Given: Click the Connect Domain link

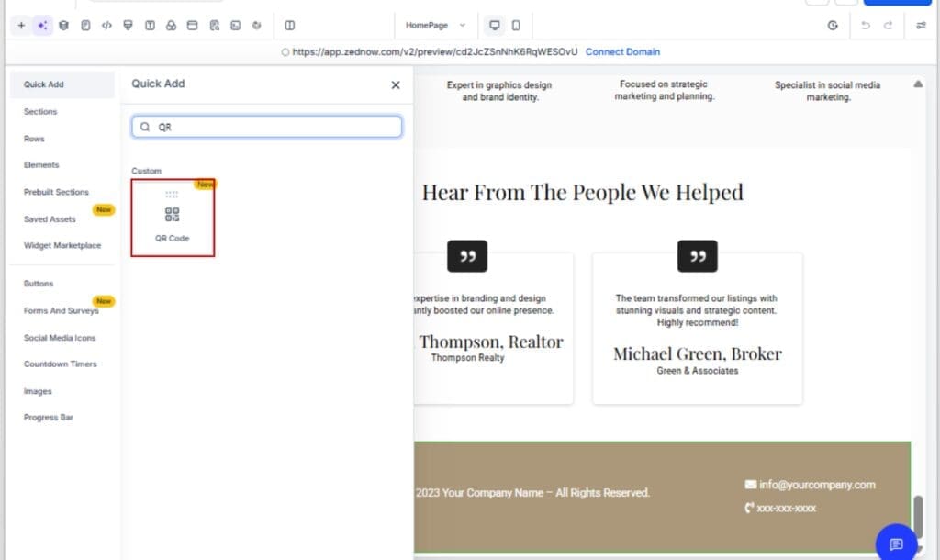Looking at the screenshot, I should pos(622,52).
